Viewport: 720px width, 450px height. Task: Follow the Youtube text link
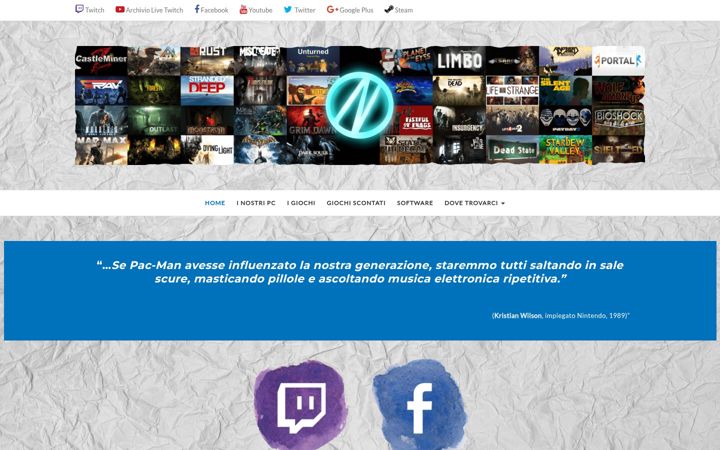(x=260, y=10)
